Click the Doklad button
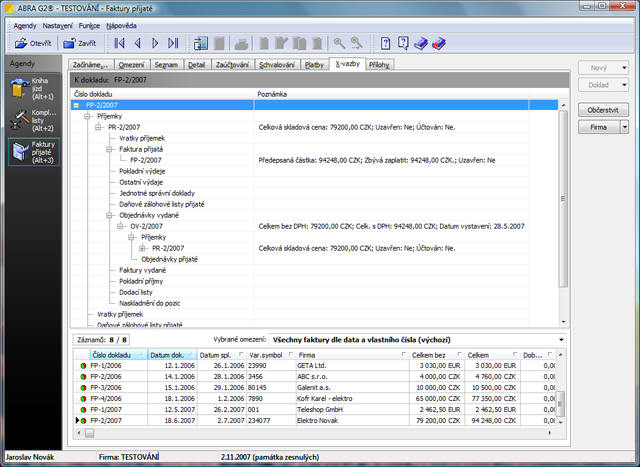The image size is (640, 467). (599, 85)
